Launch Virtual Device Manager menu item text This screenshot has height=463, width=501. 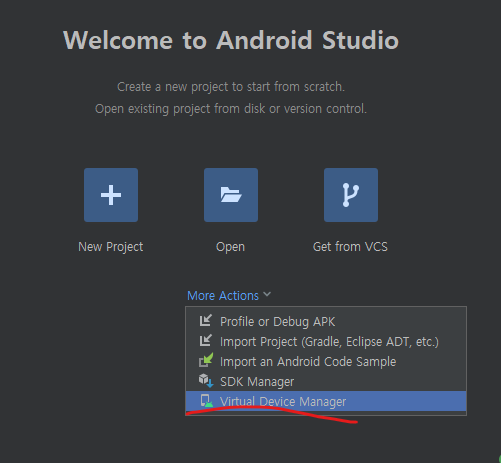[283, 402]
